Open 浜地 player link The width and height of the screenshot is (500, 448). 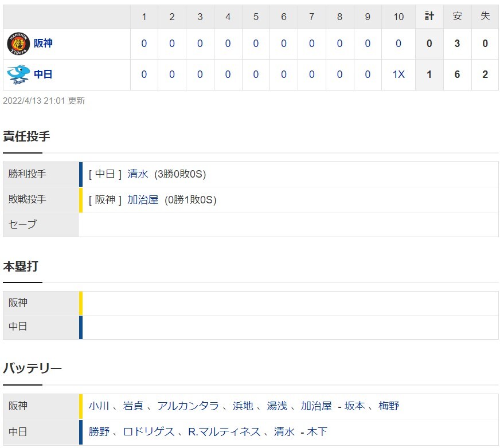(x=243, y=406)
